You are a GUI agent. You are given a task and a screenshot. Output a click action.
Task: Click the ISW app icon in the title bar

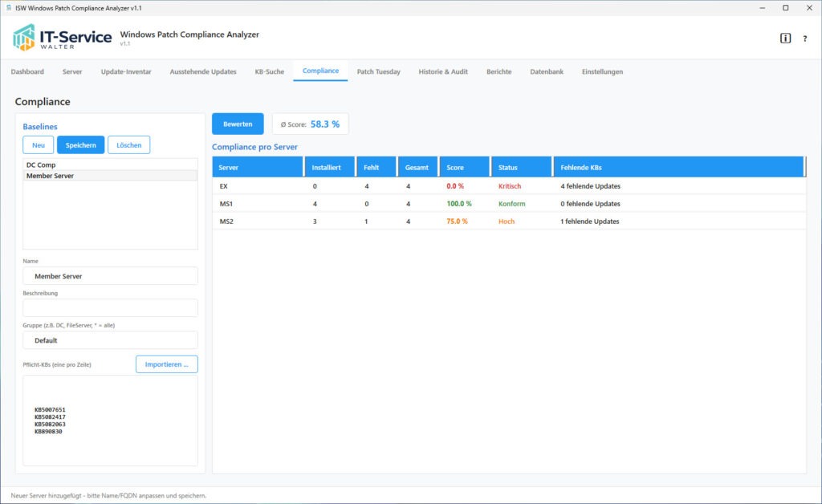8,7
